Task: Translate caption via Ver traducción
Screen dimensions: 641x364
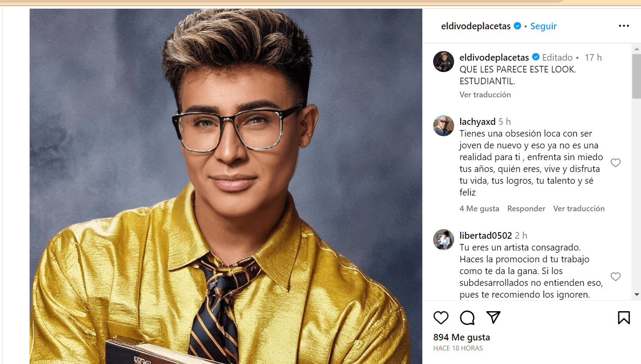Action: point(485,95)
